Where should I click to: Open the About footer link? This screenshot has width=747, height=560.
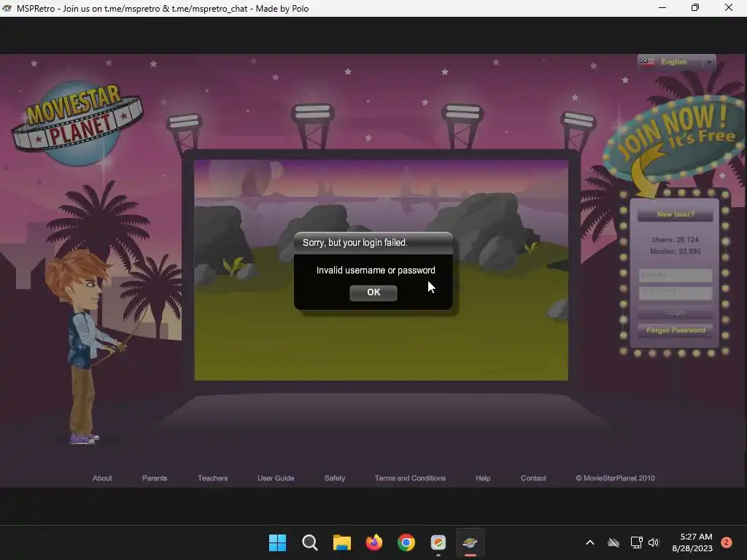[x=102, y=478]
